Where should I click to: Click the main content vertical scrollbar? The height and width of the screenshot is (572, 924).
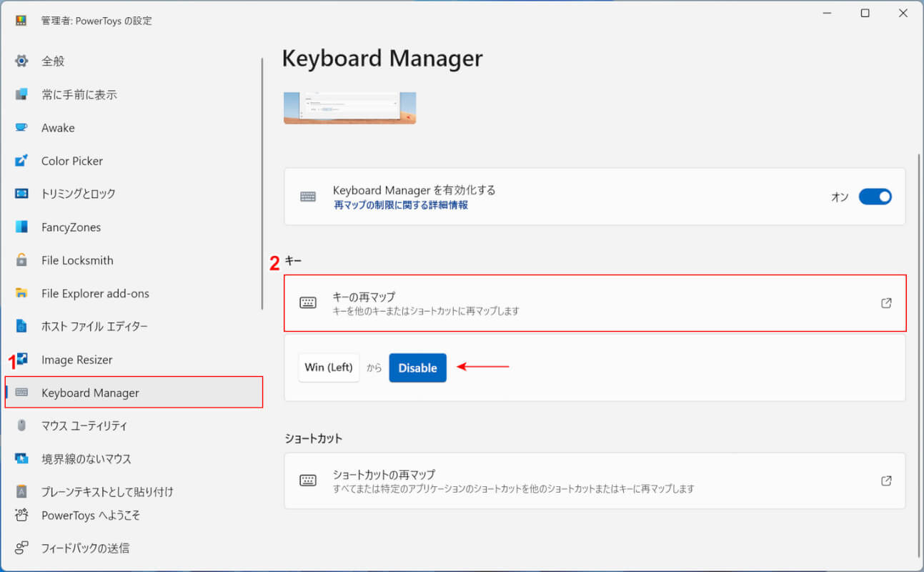pyautogui.click(x=919, y=355)
